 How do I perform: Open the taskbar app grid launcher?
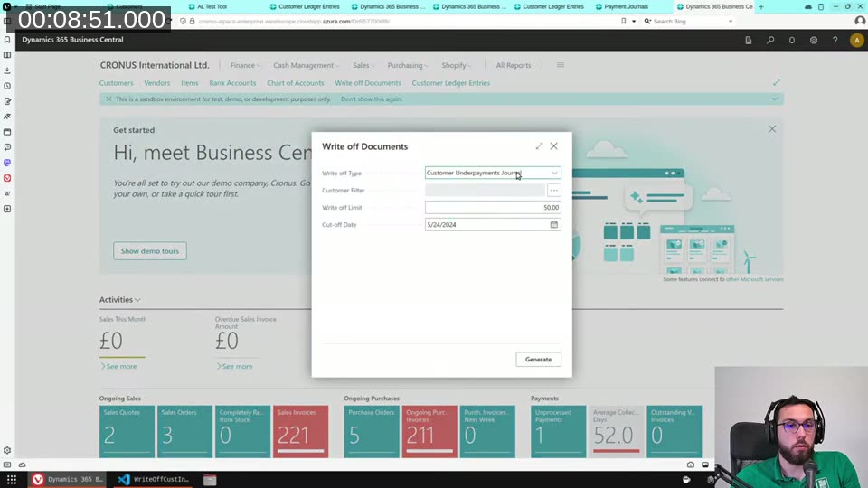point(12,479)
